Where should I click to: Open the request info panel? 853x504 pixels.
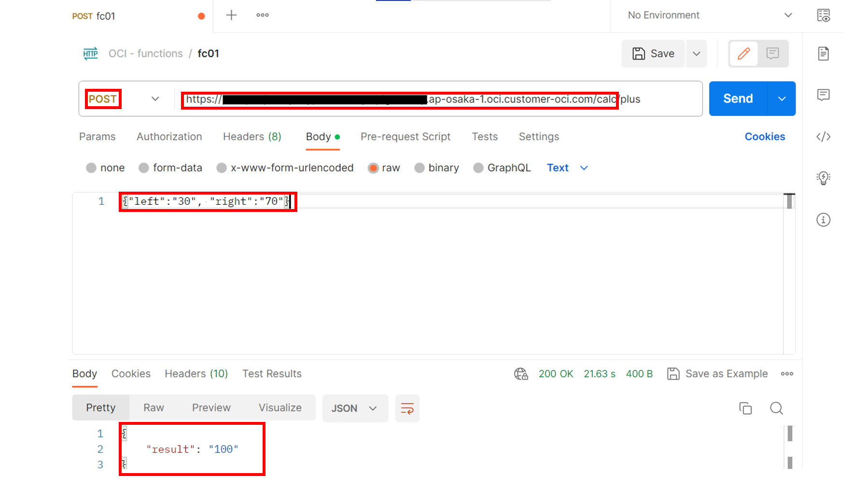[x=823, y=220]
